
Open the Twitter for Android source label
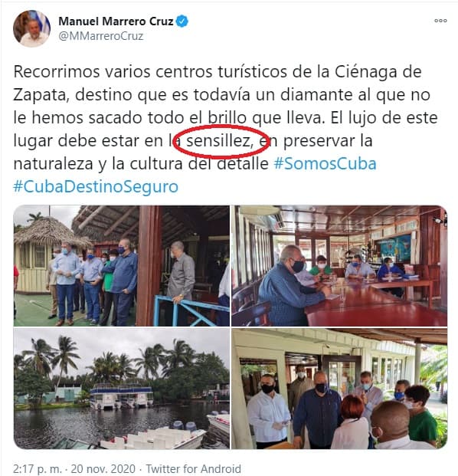pyautogui.click(x=194, y=468)
